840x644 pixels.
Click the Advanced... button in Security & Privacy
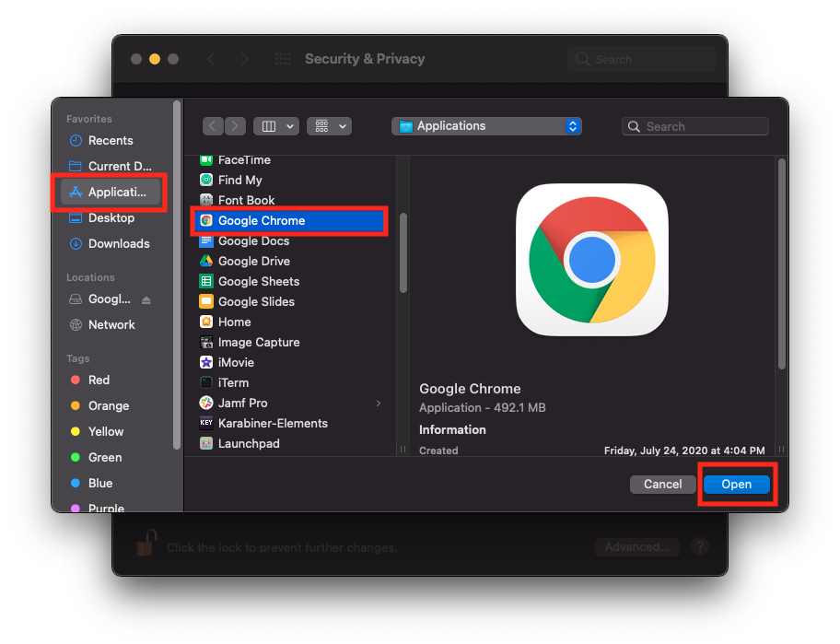coord(637,547)
